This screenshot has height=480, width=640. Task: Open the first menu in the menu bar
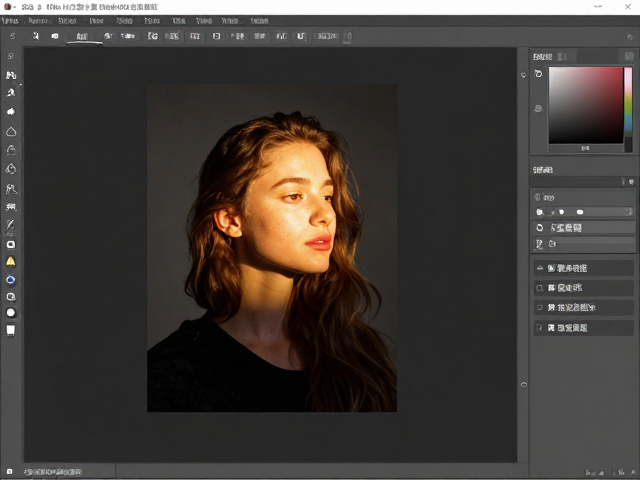click(x=10, y=20)
